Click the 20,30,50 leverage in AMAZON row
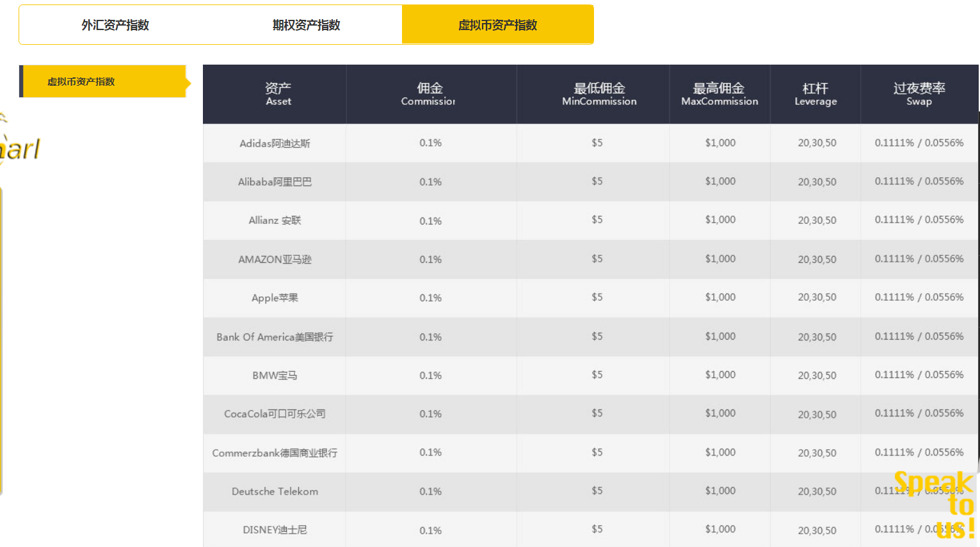 coord(817,259)
